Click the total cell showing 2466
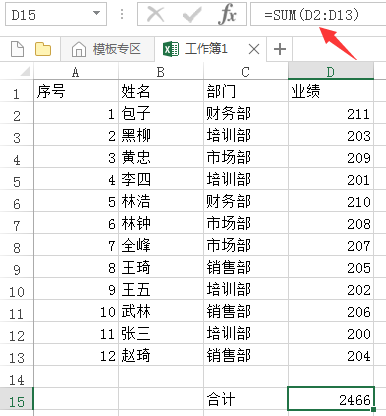The image size is (386, 416). [331, 399]
